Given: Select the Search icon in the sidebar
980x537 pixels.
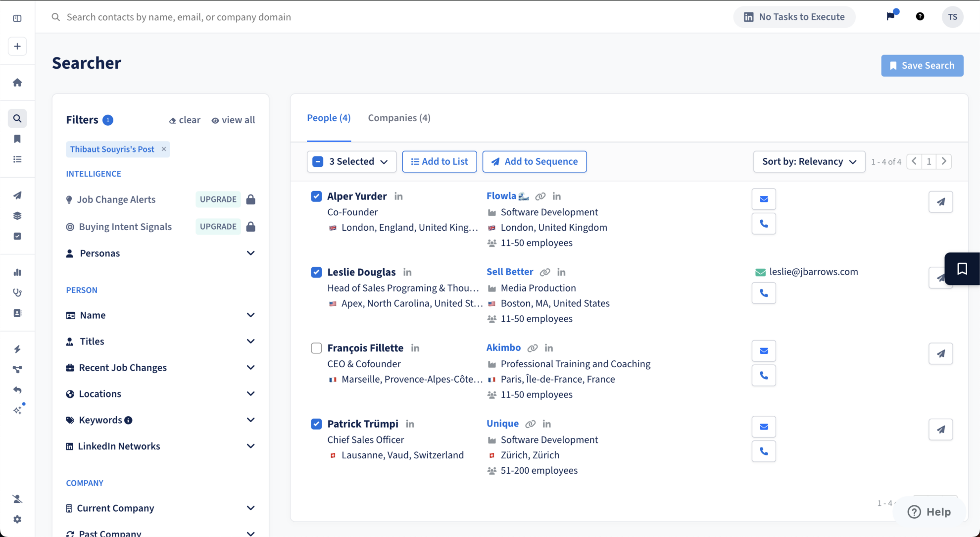Looking at the screenshot, I should (x=17, y=118).
